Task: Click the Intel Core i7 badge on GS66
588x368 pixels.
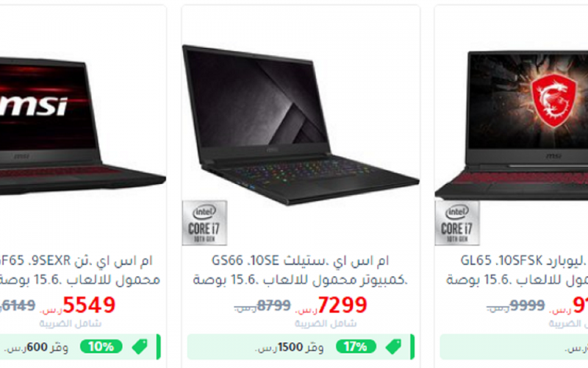Action: tap(204, 223)
